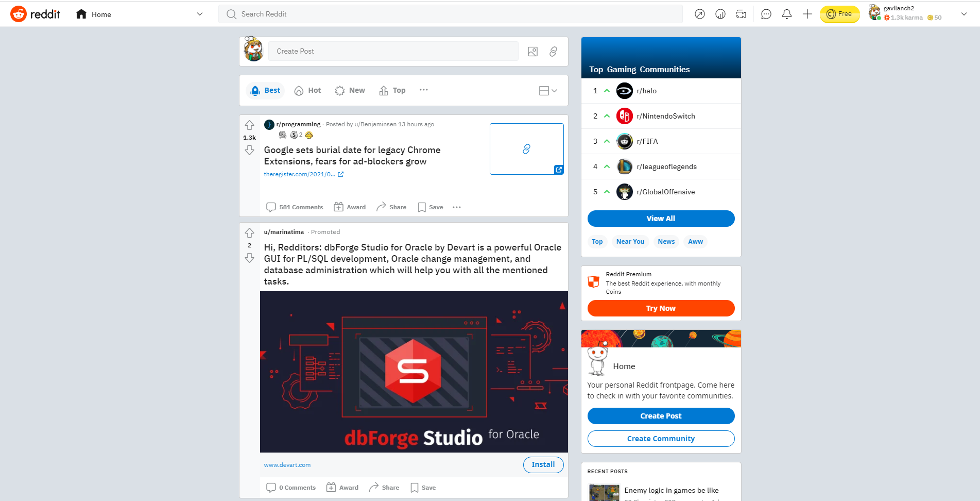This screenshot has height=501, width=980.
Task: Upvote the Google Chrome Extensions post
Action: click(x=249, y=125)
